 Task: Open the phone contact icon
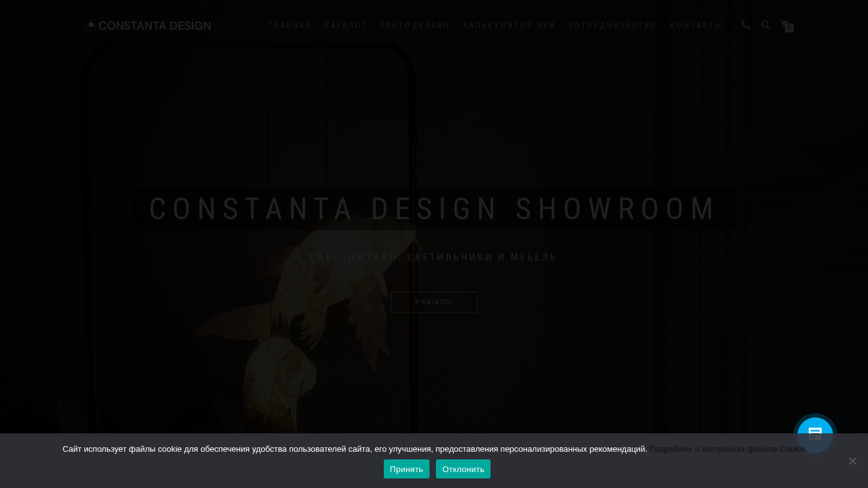746,25
